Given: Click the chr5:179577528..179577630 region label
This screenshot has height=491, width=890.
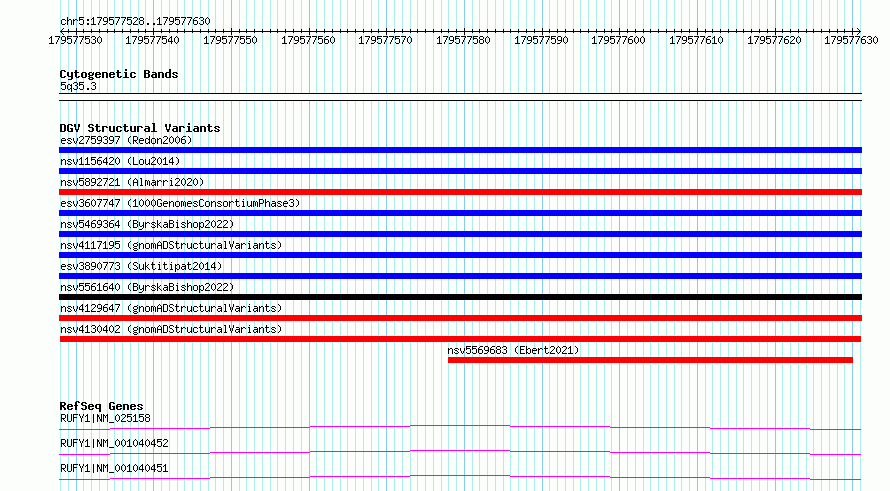Looking at the screenshot, I should [135, 21].
